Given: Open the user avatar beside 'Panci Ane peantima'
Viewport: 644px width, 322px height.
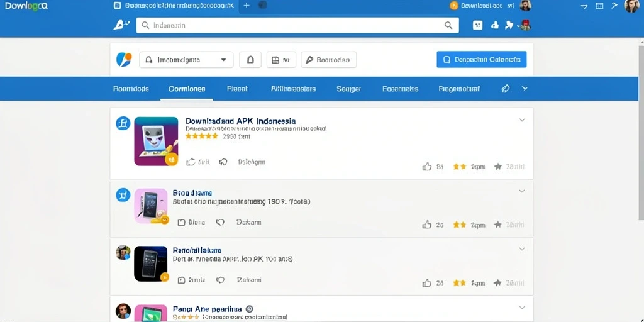Looking at the screenshot, I should tap(123, 311).
